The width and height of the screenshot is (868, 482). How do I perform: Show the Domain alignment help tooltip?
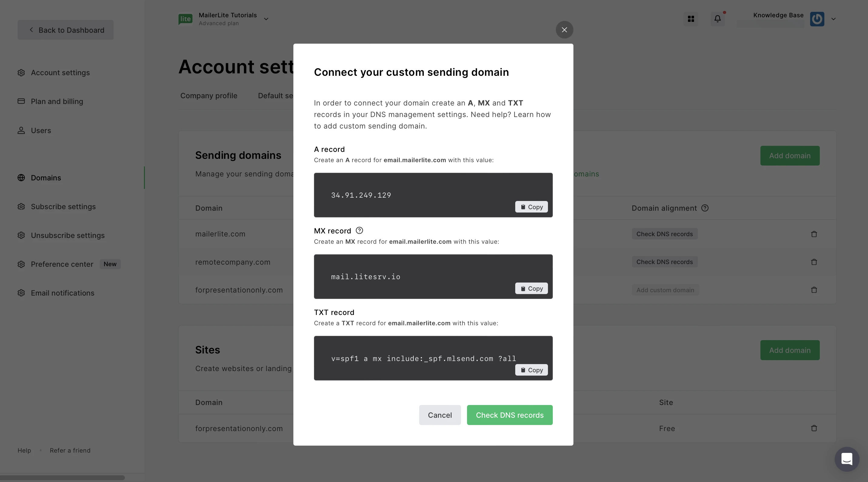click(x=705, y=208)
